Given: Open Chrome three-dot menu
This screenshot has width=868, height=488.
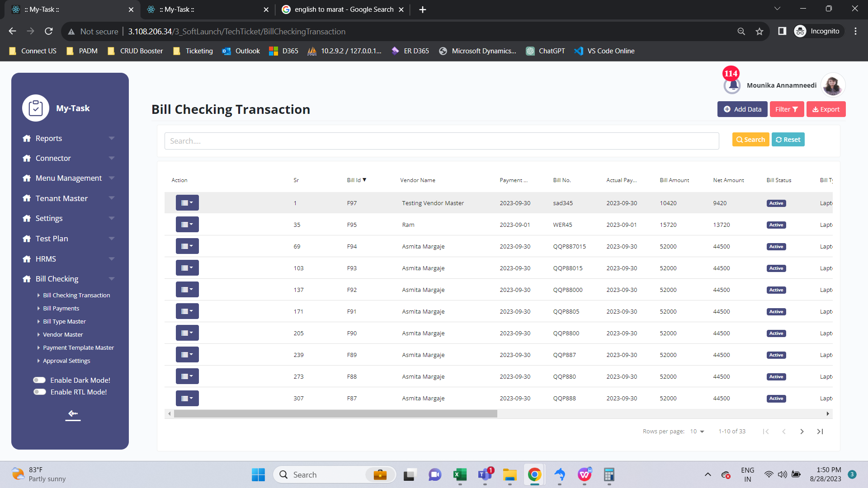Looking at the screenshot, I should (x=855, y=31).
